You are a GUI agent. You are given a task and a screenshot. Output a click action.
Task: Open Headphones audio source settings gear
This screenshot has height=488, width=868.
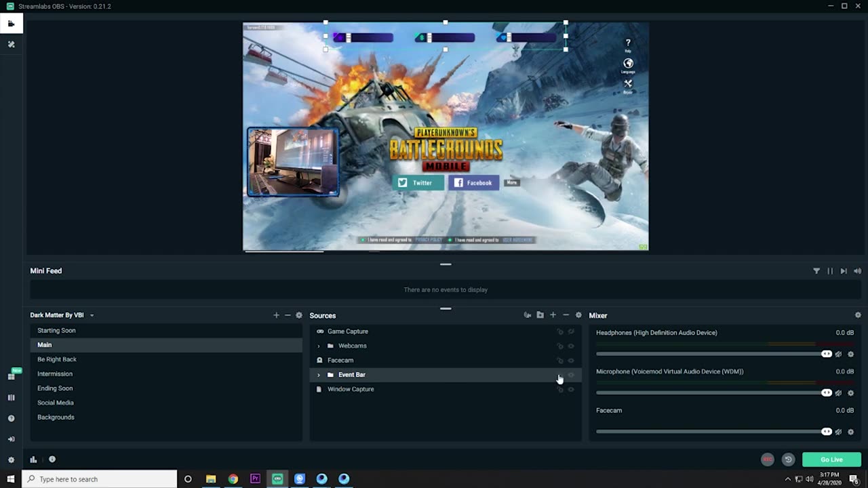851,354
